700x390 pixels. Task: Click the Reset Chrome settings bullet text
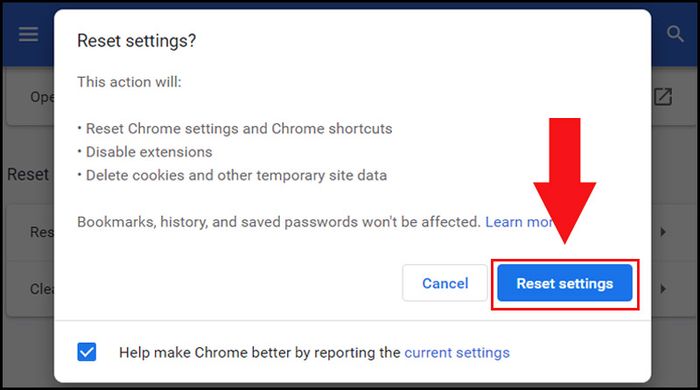click(x=239, y=129)
